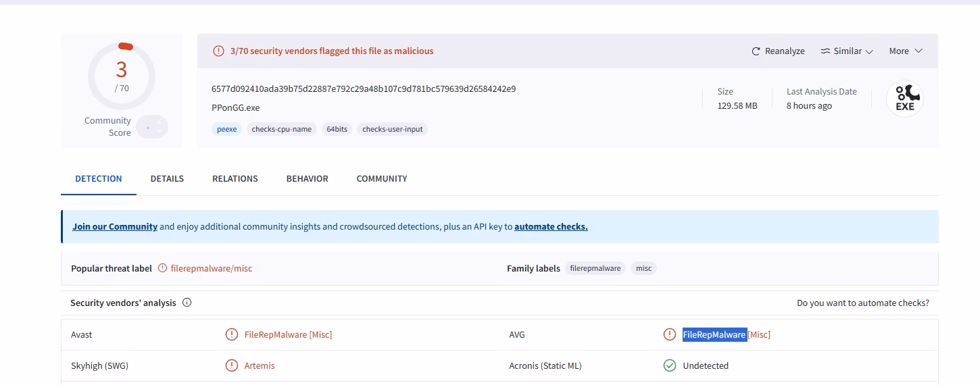Viewport: 980px width, 385px height.
Task: Click the warning icon next to Artemis
Action: [x=232, y=365]
